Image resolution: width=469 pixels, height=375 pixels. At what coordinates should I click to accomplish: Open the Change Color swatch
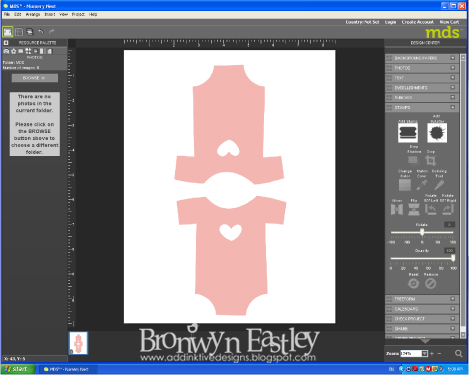point(405,185)
